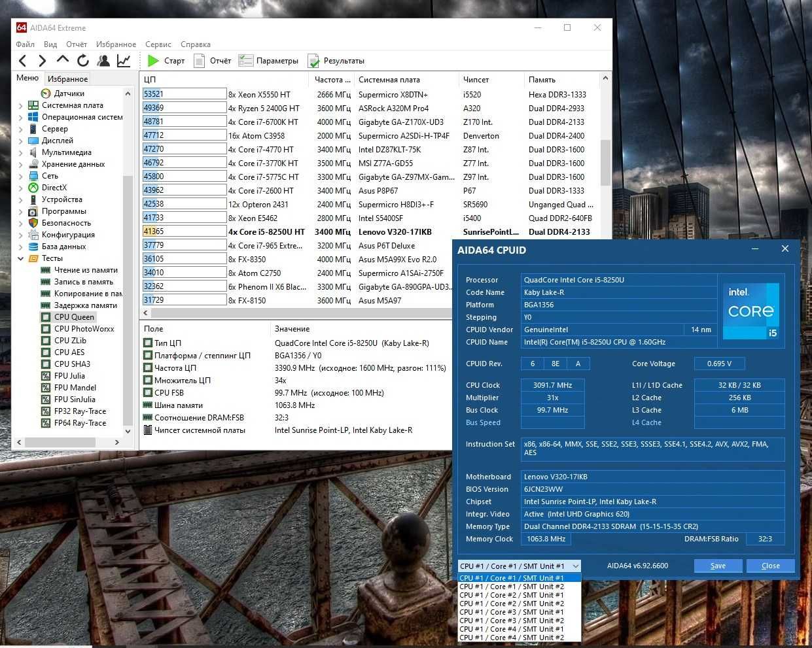Choose CPU #1 / Core #2 / SMT Unit #1
This screenshot has height=648, width=812.
(520, 595)
